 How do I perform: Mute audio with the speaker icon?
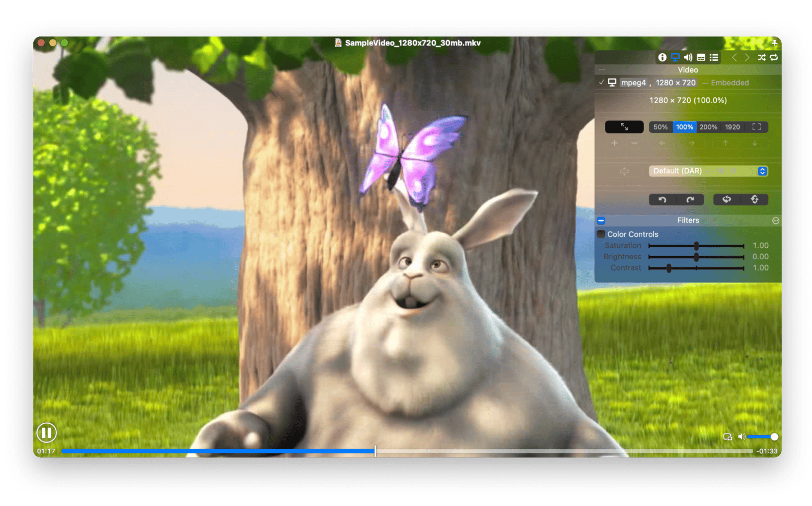coord(741,437)
